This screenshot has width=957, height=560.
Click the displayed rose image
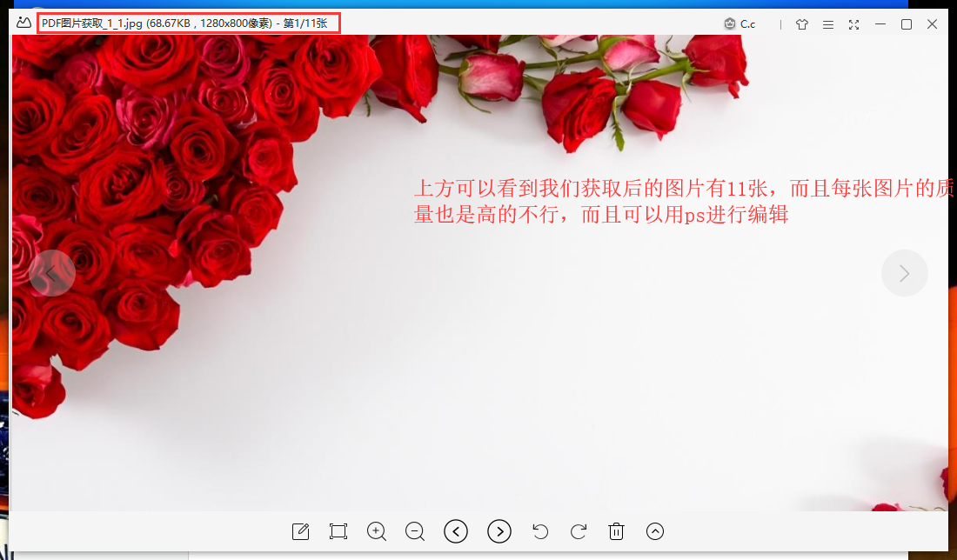[x=479, y=273]
